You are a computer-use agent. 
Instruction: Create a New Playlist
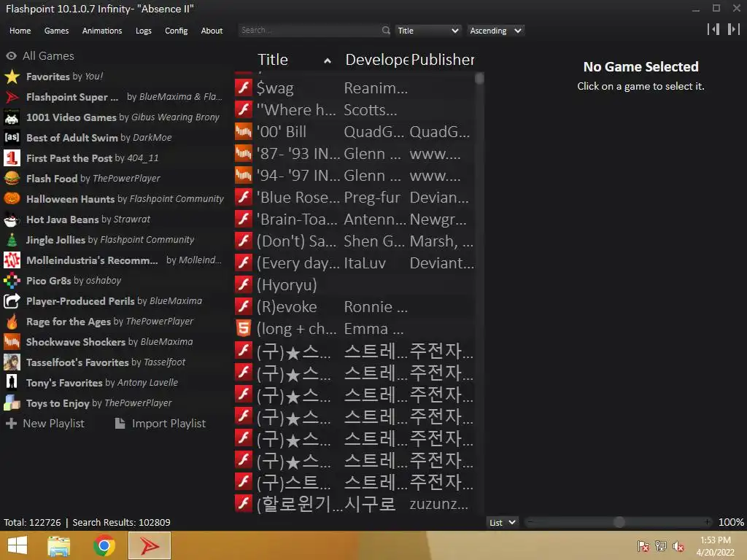(45, 424)
